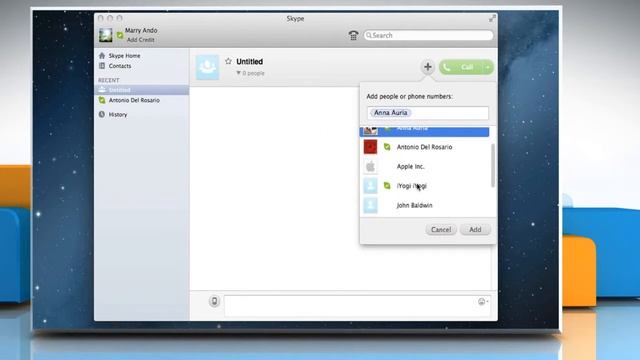This screenshot has height=360, width=640.
Task: Click the Search field
Action: [x=429, y=36]
